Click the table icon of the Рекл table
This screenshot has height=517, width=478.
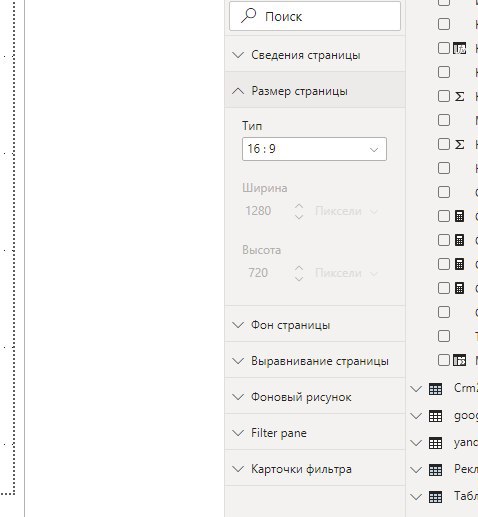coord(435,470)
